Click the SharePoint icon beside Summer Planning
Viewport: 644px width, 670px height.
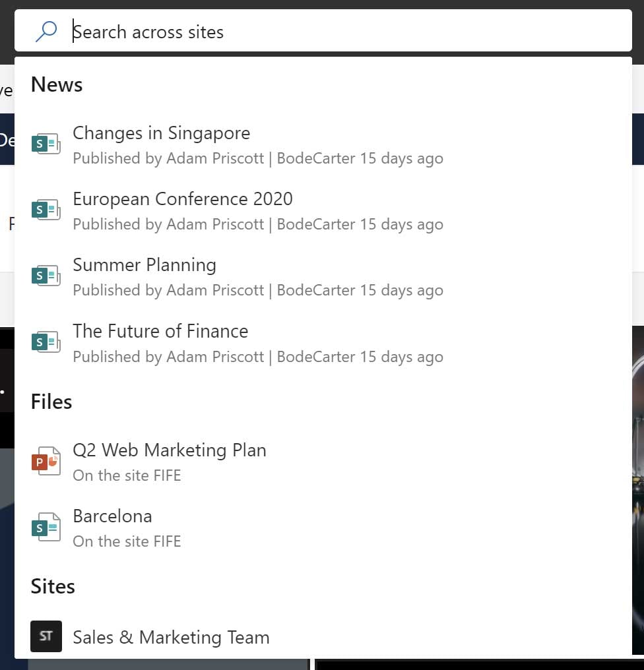pyautogui.click(x=45, y=275)
